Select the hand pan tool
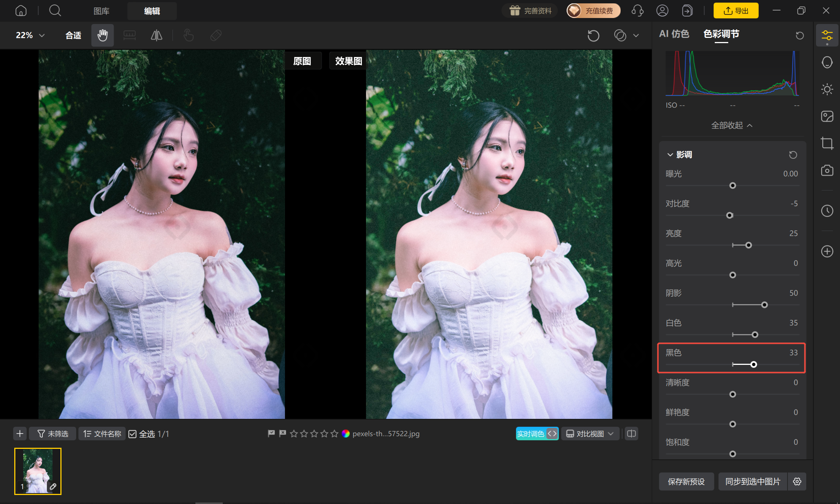Image resolution: width=840 pixels, height=504 pixels. (x=102, y=35)
